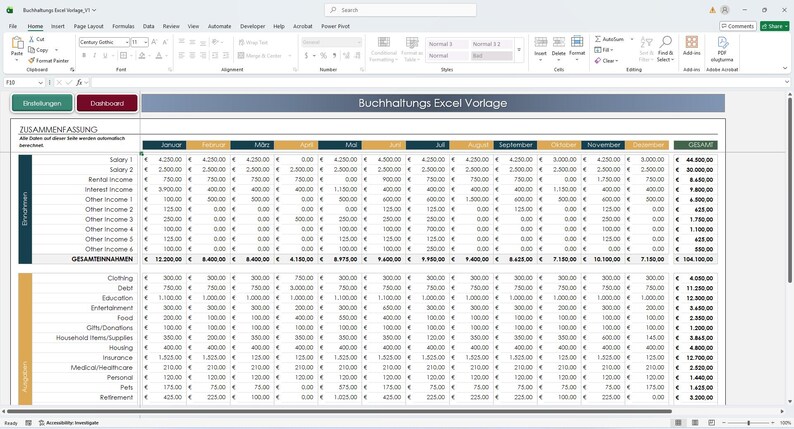Open the font size 11 dropdown

[146, 42]
